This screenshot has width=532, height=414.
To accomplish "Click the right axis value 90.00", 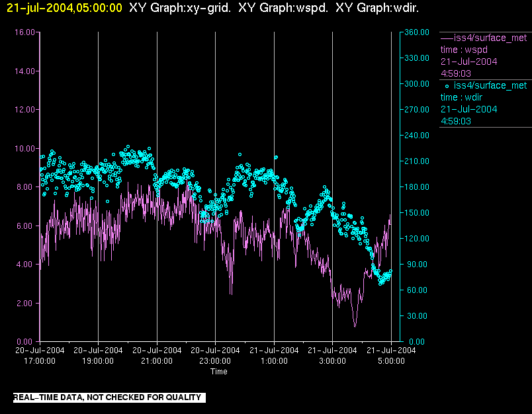I will (x=418, y=264).
